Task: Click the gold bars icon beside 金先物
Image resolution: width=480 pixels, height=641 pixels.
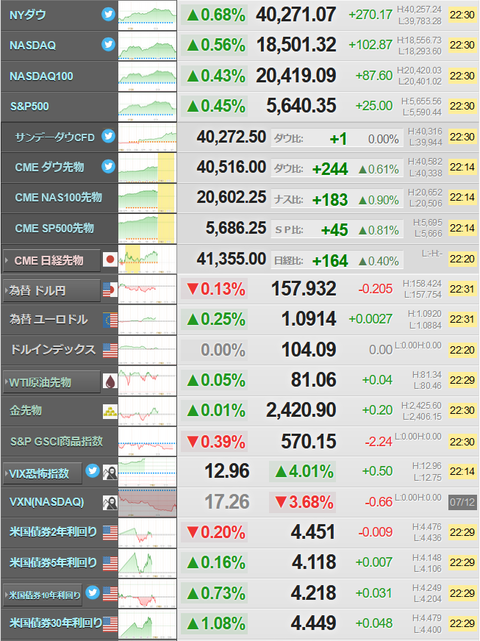Action: (110, 411)
